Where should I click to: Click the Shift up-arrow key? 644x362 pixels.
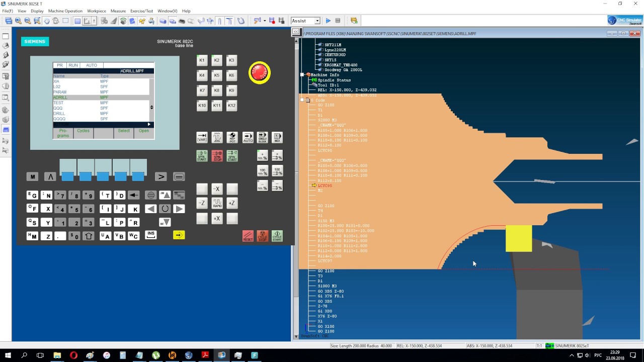pyautogui.click(x=89, y=236)
